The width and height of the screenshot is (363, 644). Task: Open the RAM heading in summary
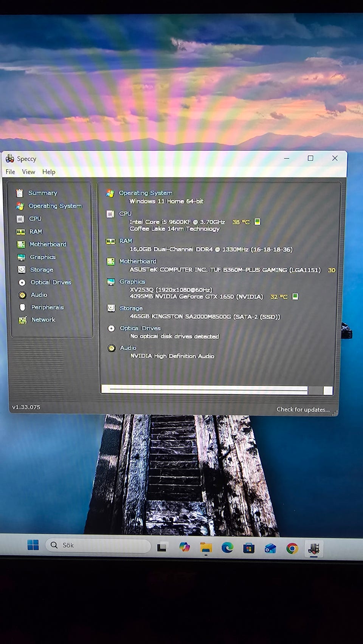[126, 241]
